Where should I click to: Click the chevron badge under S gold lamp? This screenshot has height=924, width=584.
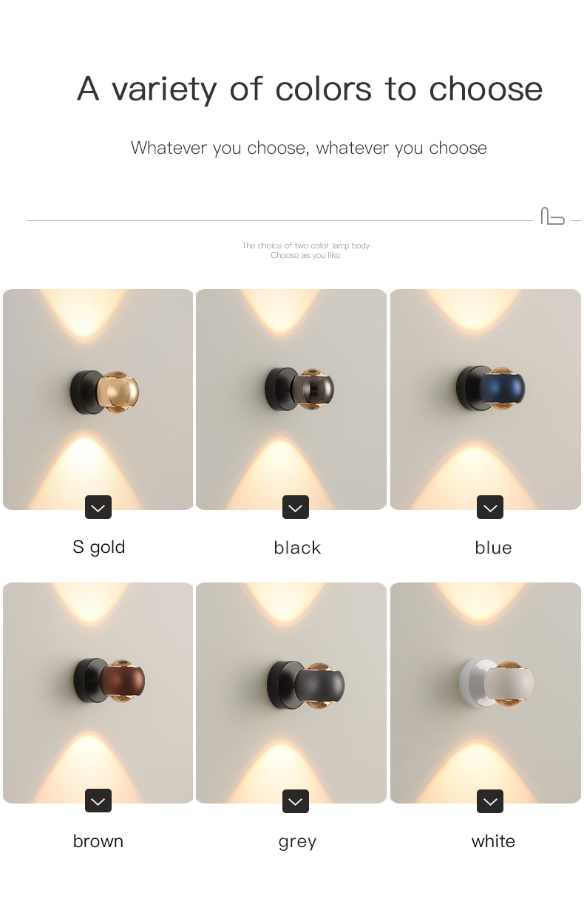pos(98,507)
